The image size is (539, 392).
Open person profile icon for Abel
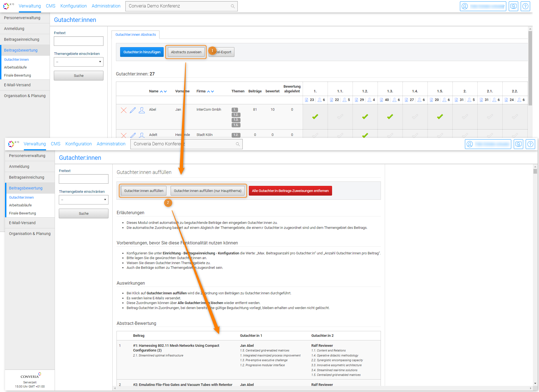[x=142, y=110]
